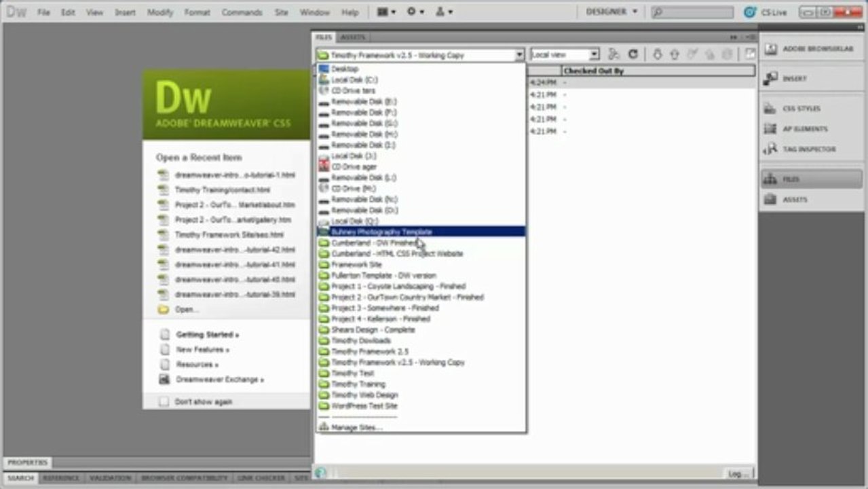The height and width of the screenshot is (489, 868).
Task: Click the Getting Started link
Action: tap(207, 335)
